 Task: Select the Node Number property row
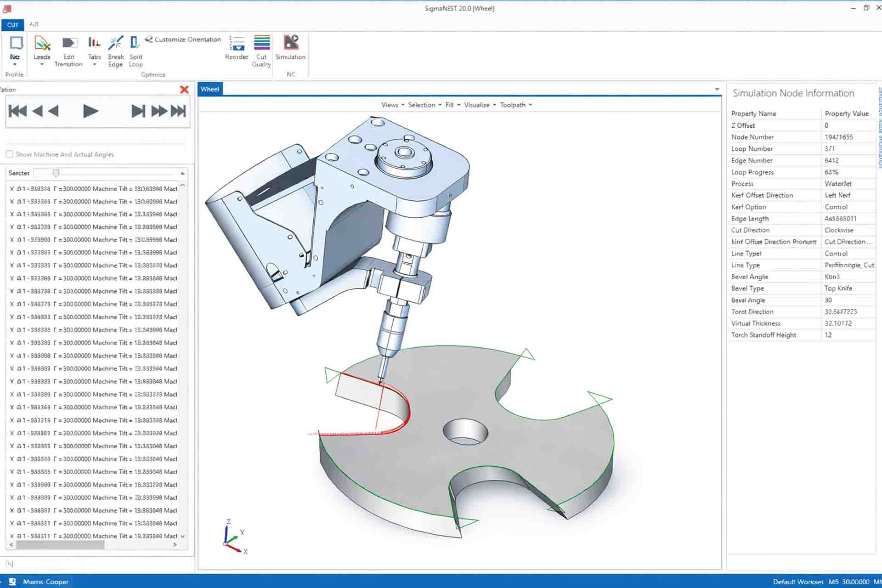point(802,137)
